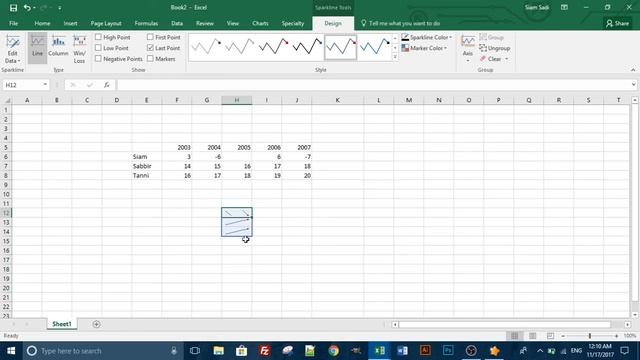Open Word from the taskbar

pyautogui.click(x=402, y=351)
